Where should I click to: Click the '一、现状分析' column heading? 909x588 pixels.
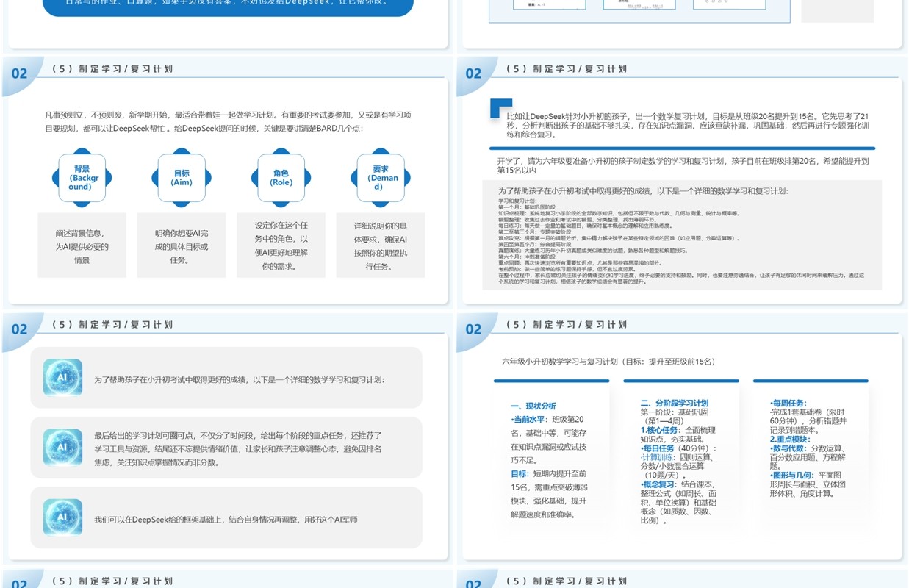pos(533,406)
